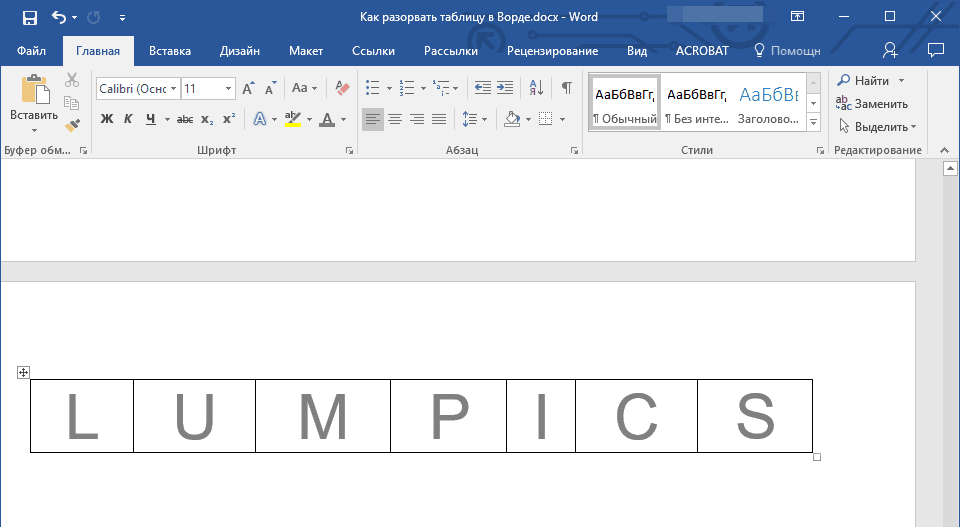Toggle bold formatting (Ж)
Screen dimensions: 960x527
[x=107, y=119]
